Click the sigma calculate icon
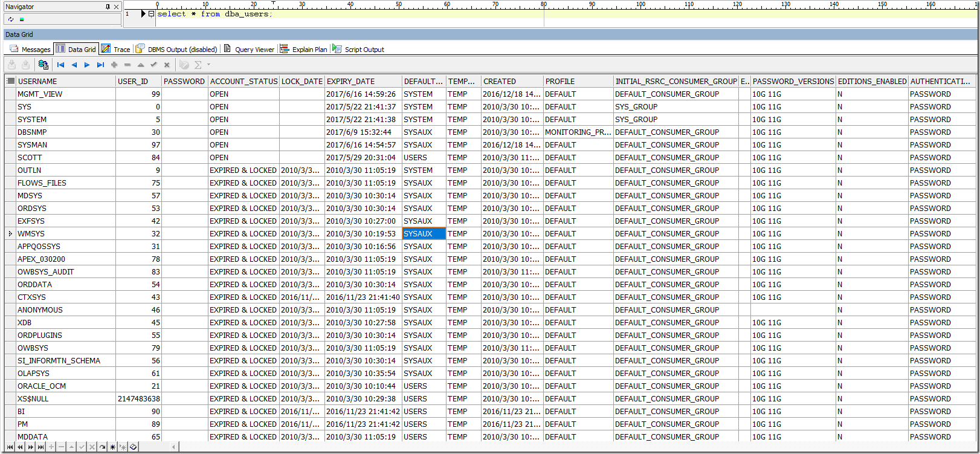The height and width of the screenshot is (454, 980). (x=198, y=65)
